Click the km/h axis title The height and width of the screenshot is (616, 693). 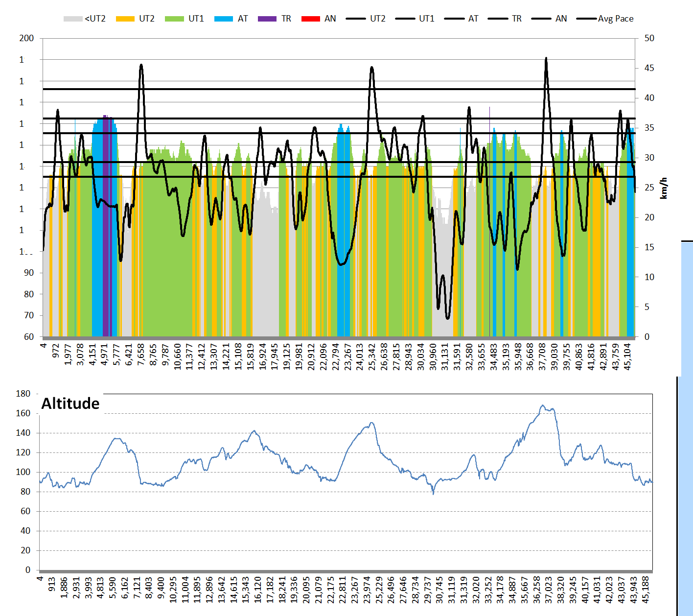tap(664, 188)
